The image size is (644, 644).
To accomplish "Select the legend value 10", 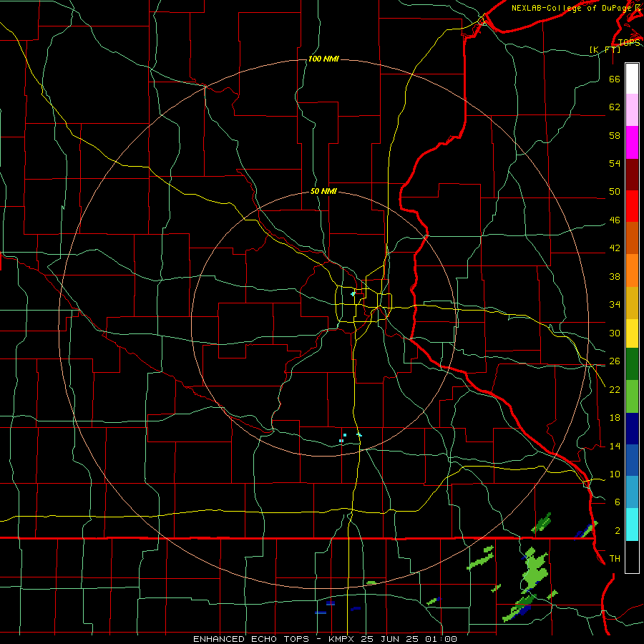I will [615, 474].
